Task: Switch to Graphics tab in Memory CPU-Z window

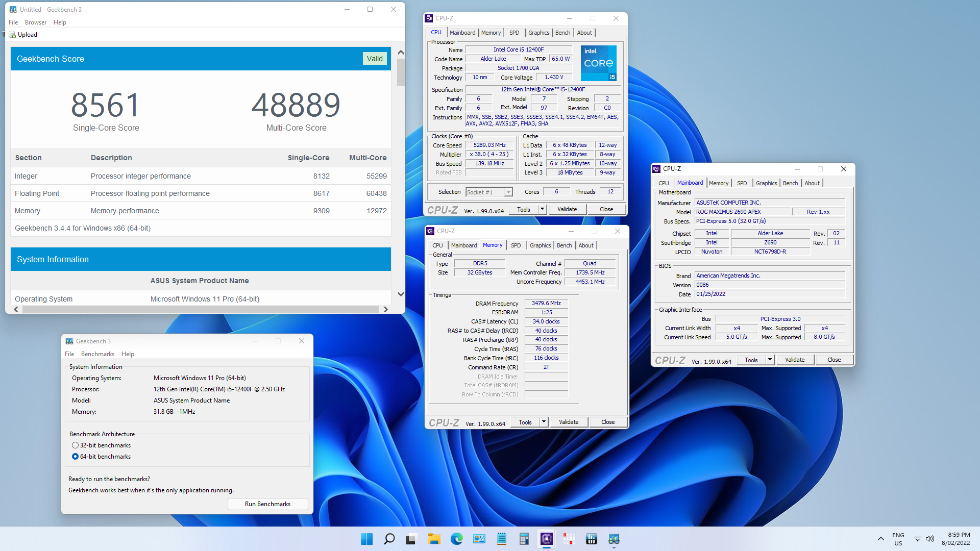Action: tap(540, 245)
